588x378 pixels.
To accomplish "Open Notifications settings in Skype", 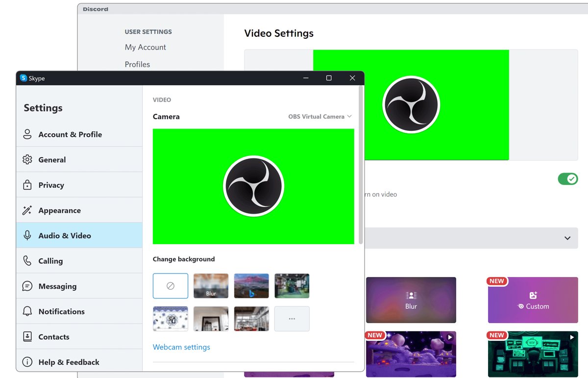I will click(79, 311).
